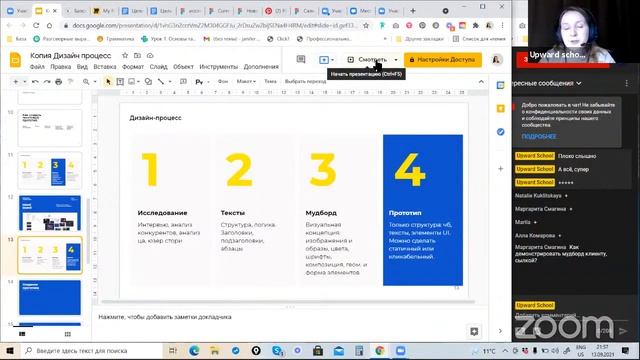Open the Файл menu
Screen dimensions: 640x360
tap(37, 67)
